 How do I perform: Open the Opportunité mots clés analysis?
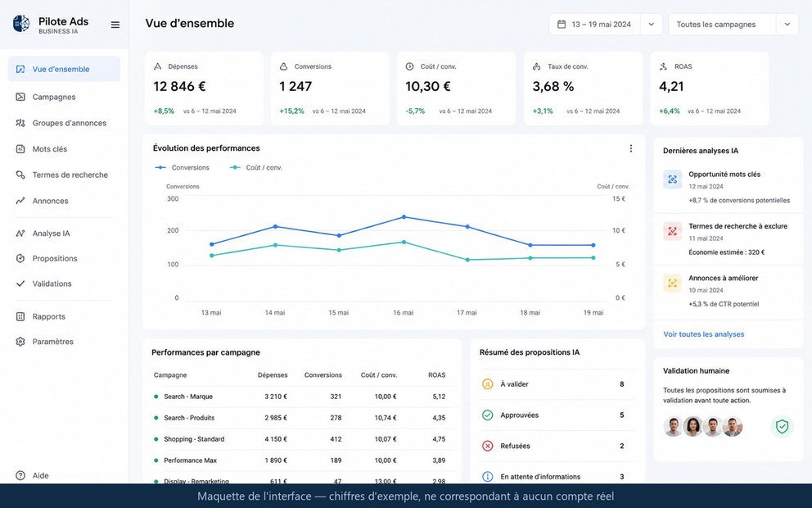pyautogui.click(x=729, y=187)
